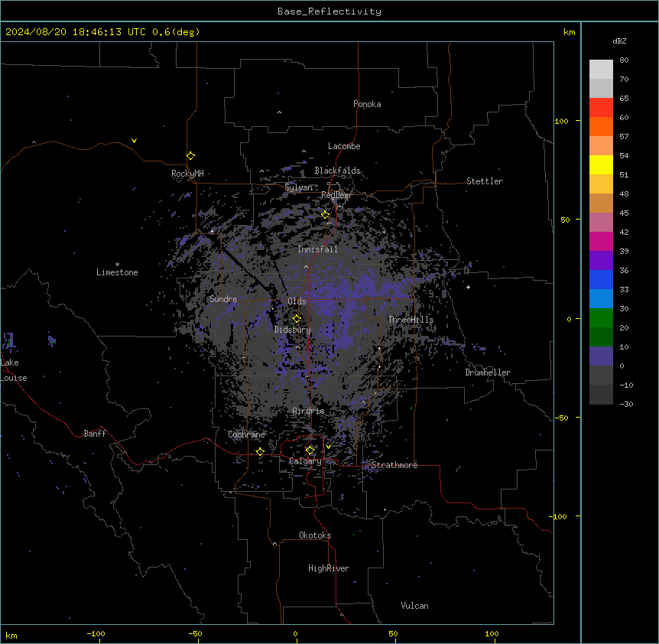Click the Stettler city label

pos(485,181)
